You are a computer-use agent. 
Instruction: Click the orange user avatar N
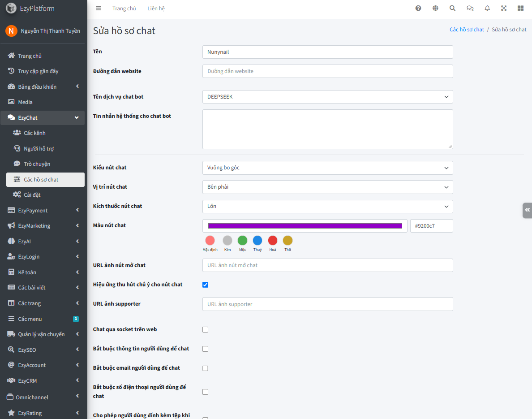point(11,31)
